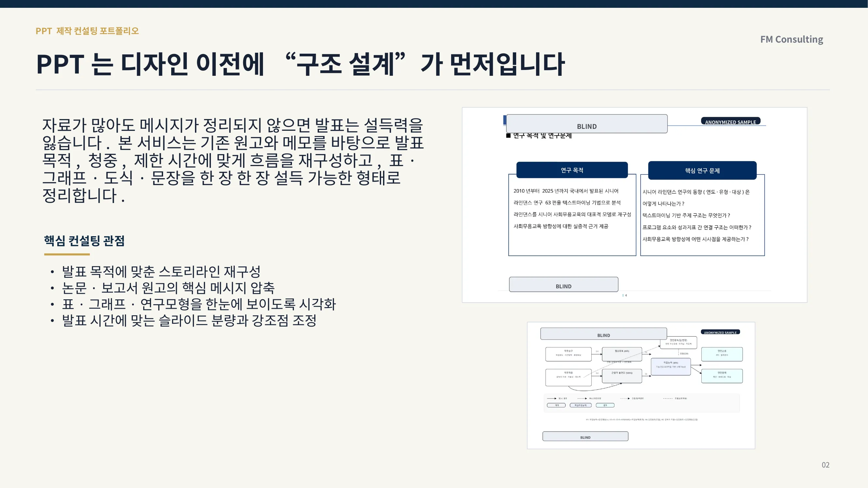
Task: Click ANONYMIZED SAMPLE badge on upper sample
Action: [731, 121]
